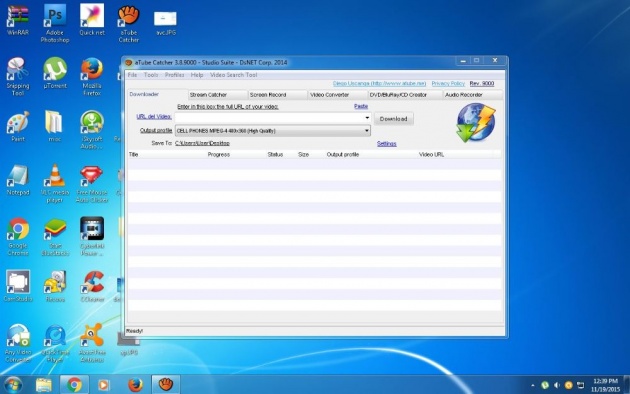630x394 pixels.
Task: Switch to the Stream Catcher tab
Action: [x=218, y=95]
